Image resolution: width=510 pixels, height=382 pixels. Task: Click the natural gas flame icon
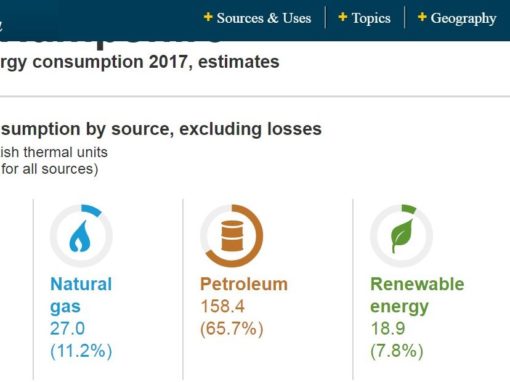80,236
